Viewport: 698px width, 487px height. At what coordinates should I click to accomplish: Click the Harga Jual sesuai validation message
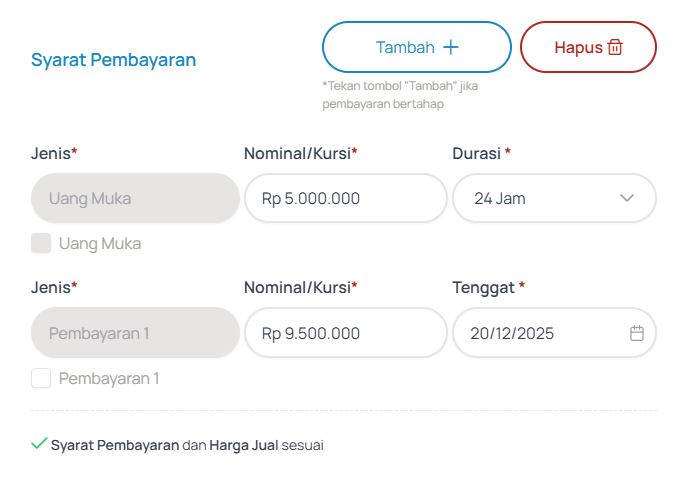266,444
